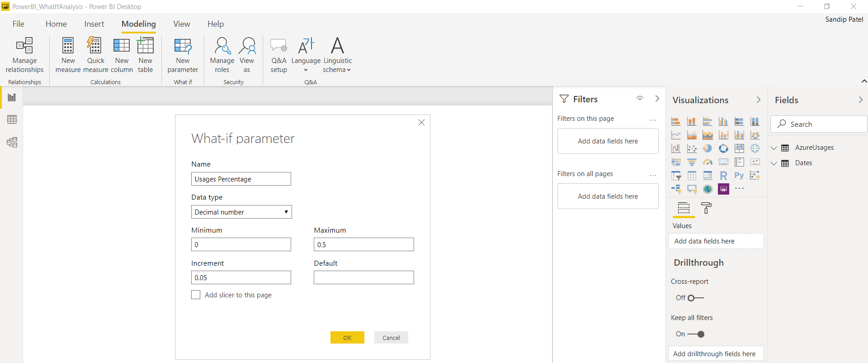Open the Help tab

coord(216,24)
